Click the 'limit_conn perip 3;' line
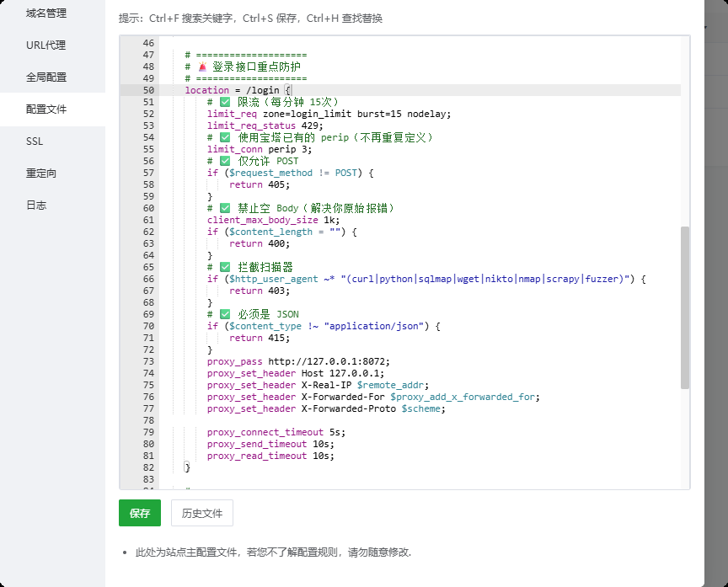The image size is (728, 587). pyautogui.click(x=260, y=149)
